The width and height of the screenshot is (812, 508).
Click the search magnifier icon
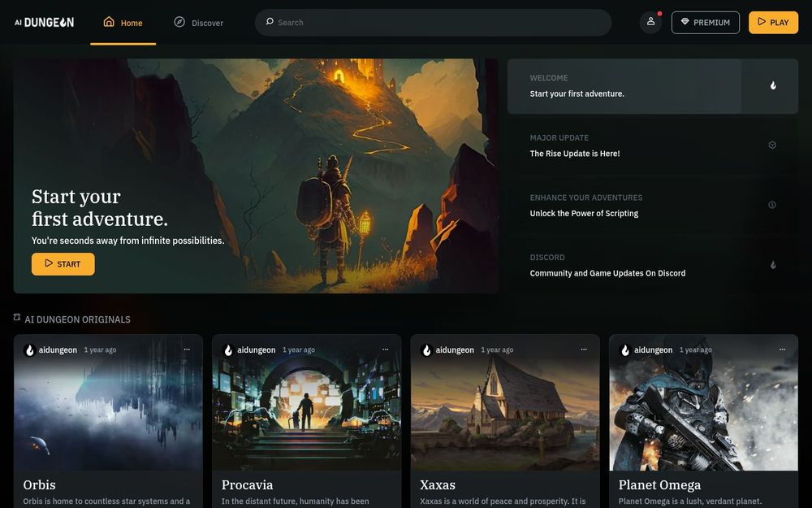[x=270, y=22]
